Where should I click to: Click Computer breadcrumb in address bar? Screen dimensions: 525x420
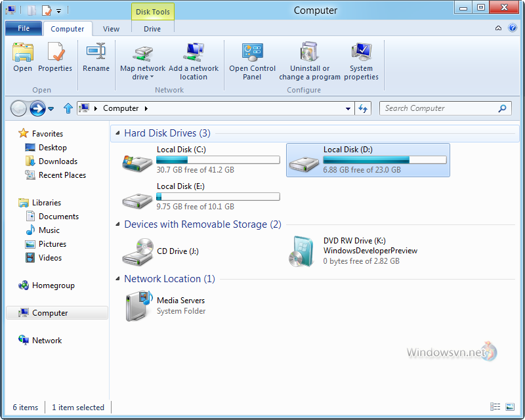click(x=121, y=108)
